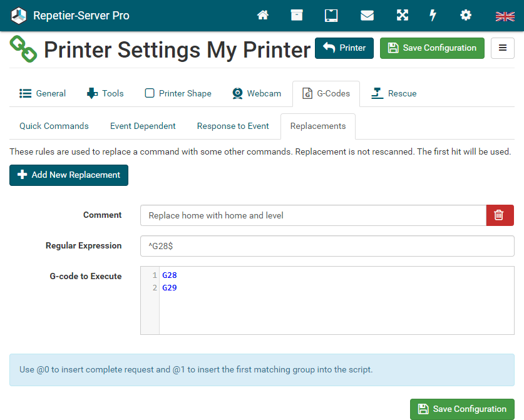Click the Printer back button
The width and height of the screenshot is (524, 420).
(x=344, y=48)
